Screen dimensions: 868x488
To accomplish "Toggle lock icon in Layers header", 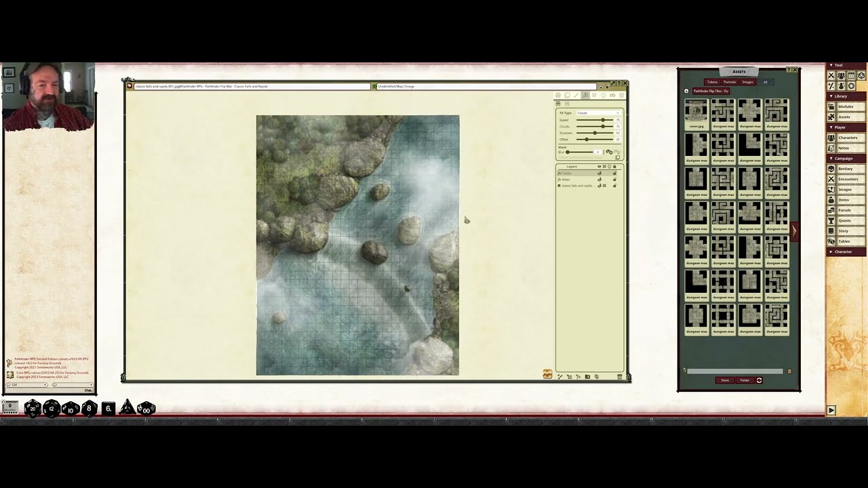I will (614, 166).
